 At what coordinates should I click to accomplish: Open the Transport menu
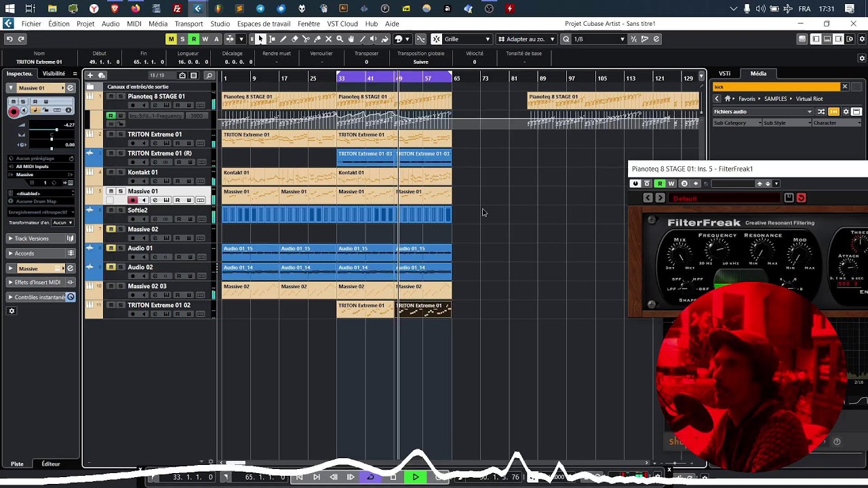[x=189, y=24]
